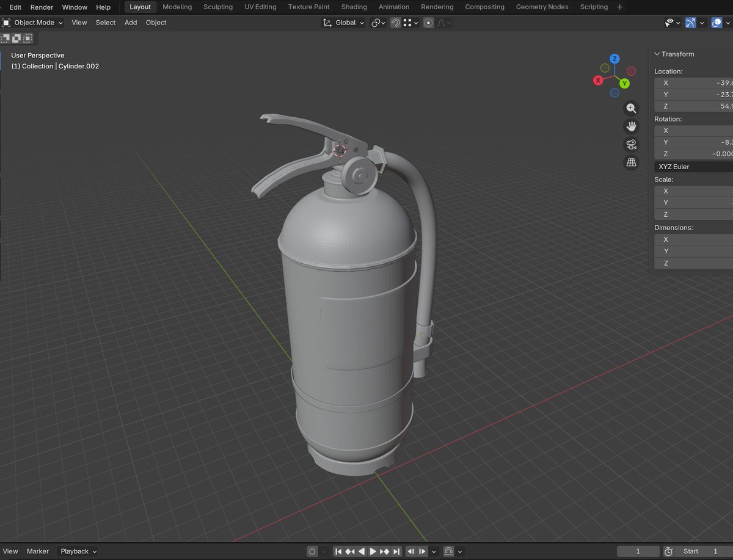Screen dimensions: 733x560
Task: Open the Edit menu
Action: pos(15,7)
